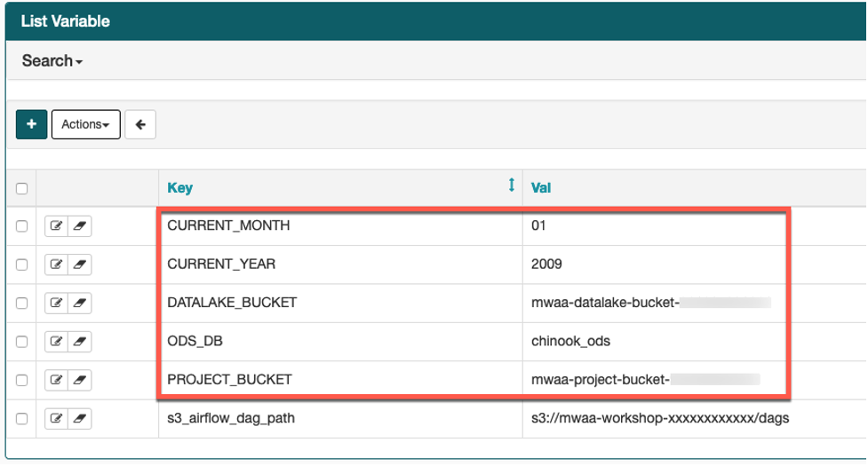Check the CURRENT_YEAR row checkbox

click(22, 265)
